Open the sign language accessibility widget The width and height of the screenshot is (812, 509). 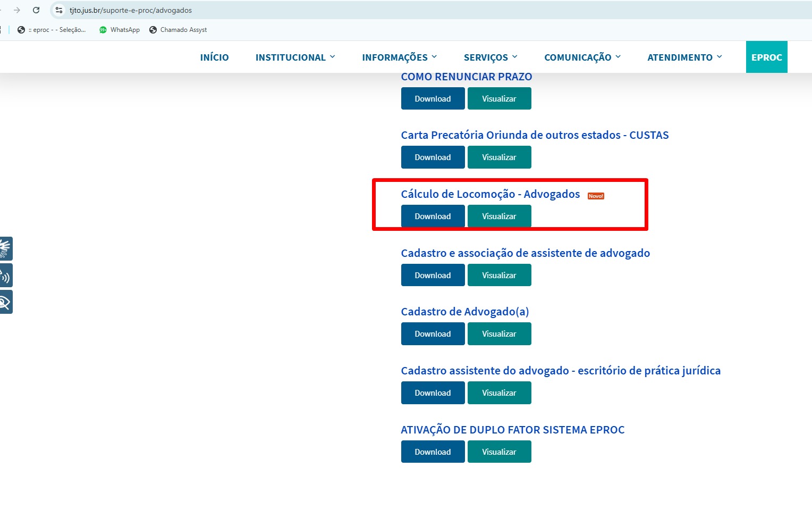(x=5, y=248)
